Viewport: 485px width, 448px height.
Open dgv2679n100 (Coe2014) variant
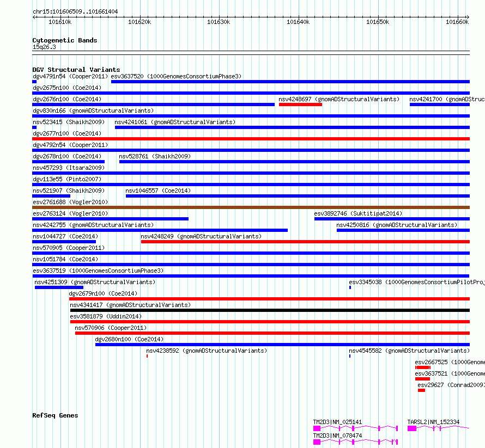point(103,293)
